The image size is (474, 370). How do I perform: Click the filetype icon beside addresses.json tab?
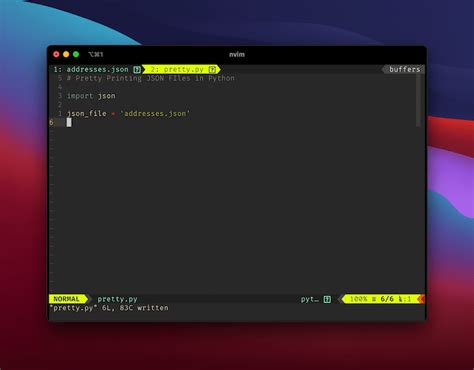click(137, 69)
